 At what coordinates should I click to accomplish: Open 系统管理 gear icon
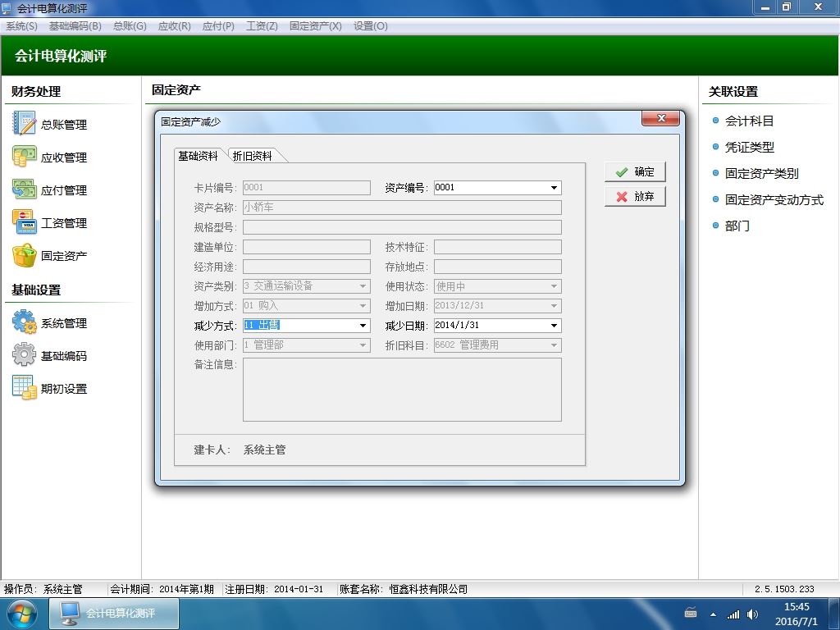coord(24,322)
